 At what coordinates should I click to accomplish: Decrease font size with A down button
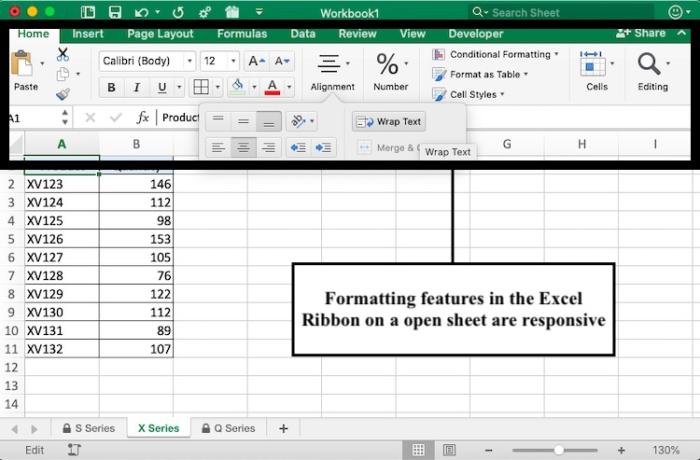point(282,61)
